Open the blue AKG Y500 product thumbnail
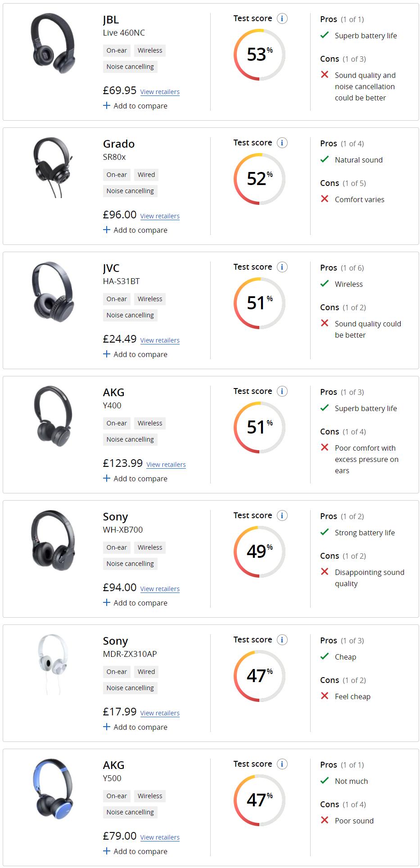420x868 pixels. coord(53,788)
